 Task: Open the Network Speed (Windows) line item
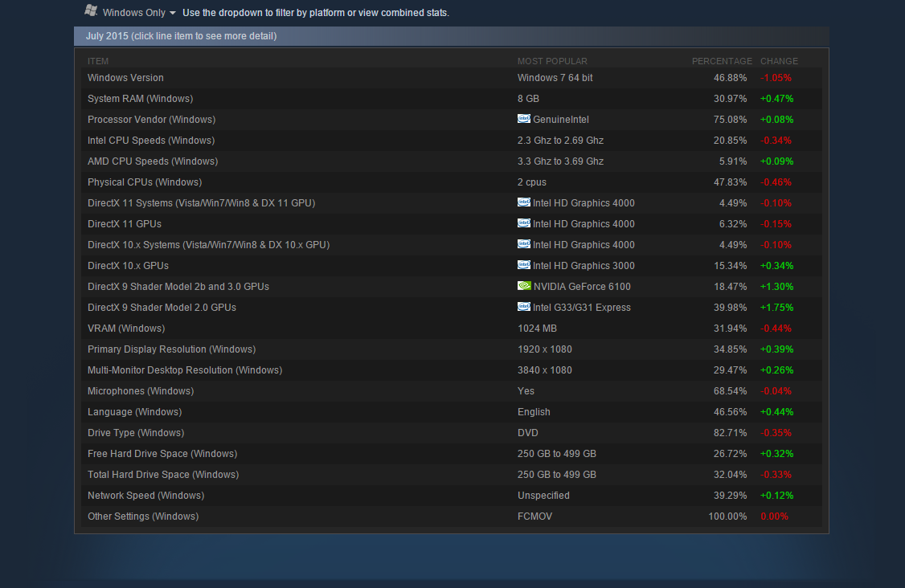tap(452, 495)
